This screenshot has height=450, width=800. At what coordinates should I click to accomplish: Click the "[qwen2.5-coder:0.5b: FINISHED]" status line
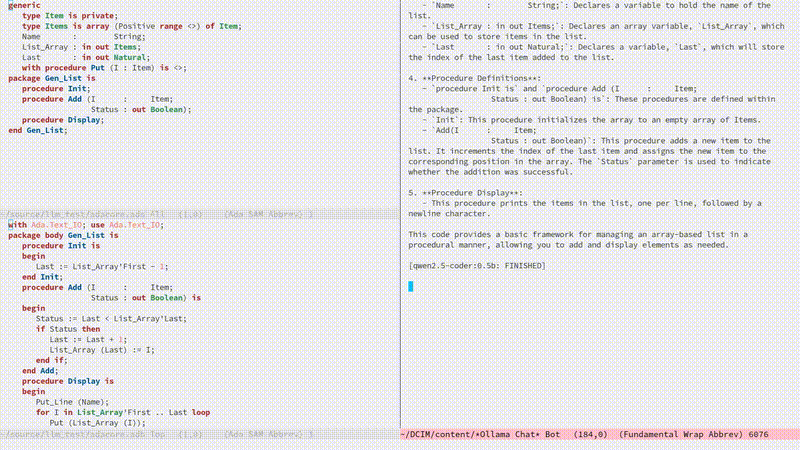pos(477,266)
